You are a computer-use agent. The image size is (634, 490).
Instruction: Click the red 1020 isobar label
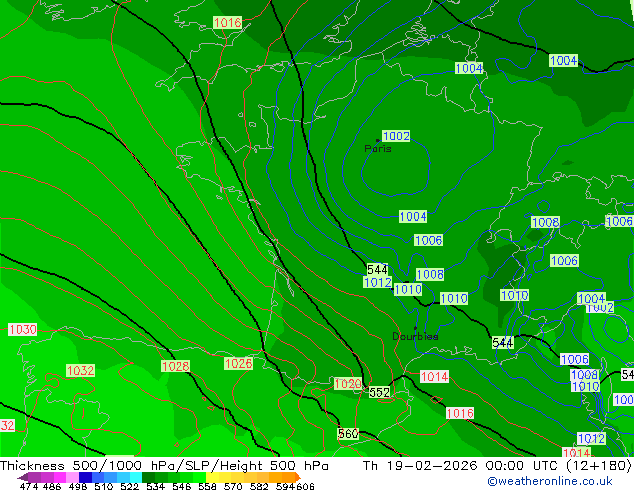(x=348, y=383)
